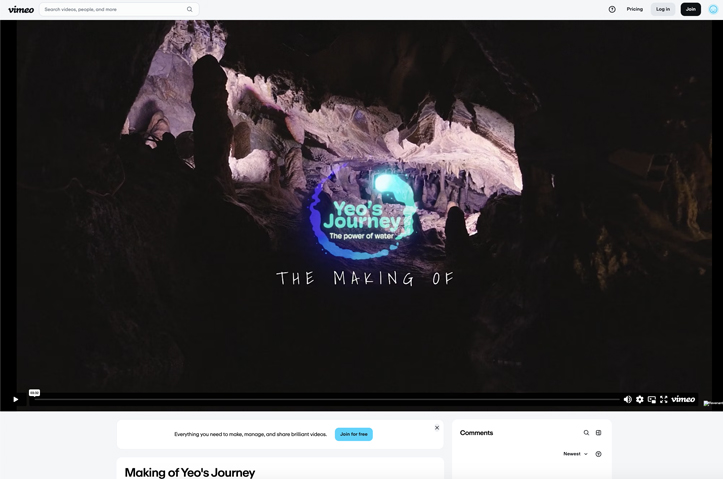Open player settings gear
The width and height of the screenshot is (723, 479).
pyautogui.click(x=640, y=399)
